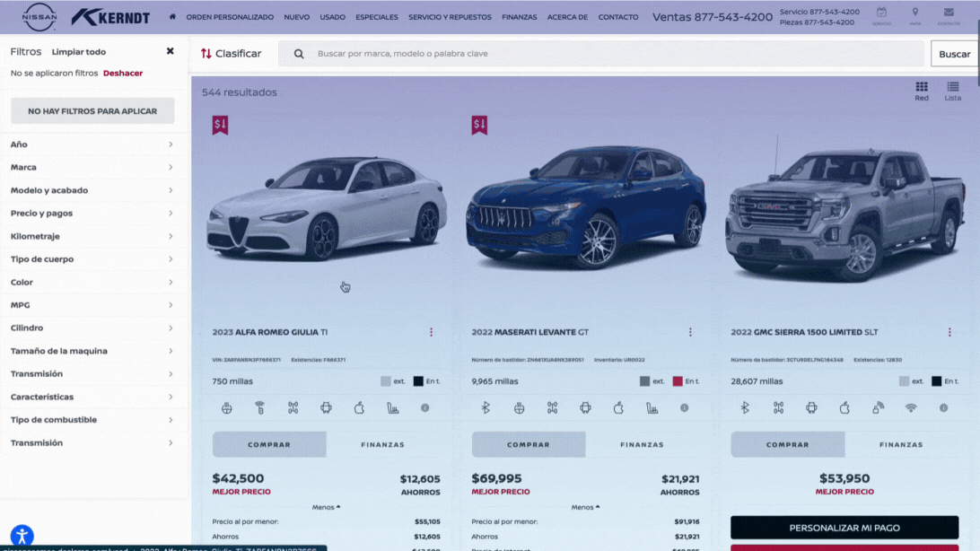Click interior red color swatch on Maserati Levante
980x551 pixels.
678,381
